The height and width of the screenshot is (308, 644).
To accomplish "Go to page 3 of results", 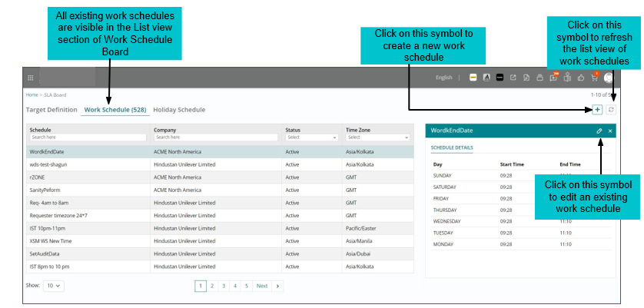I will click(x=224, y=286).
